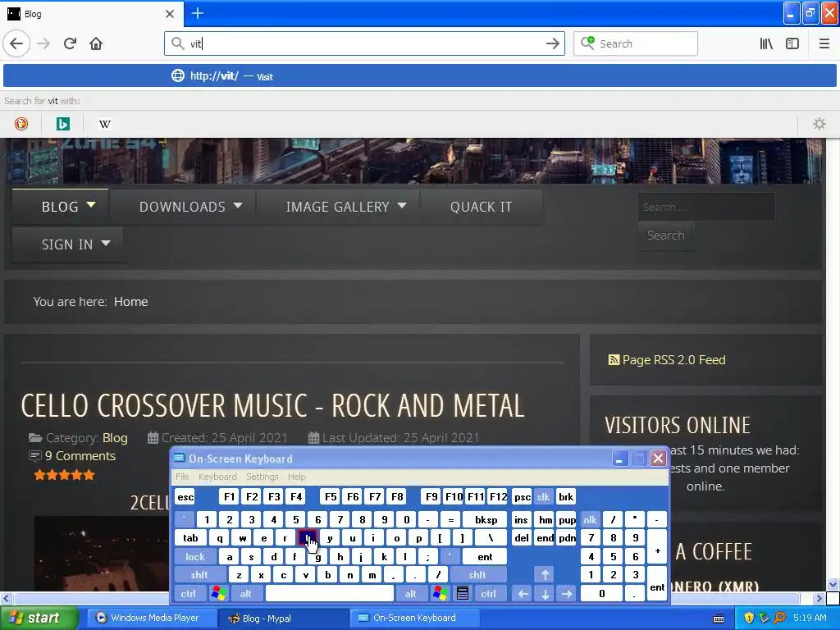Click the main ent key beside the apostrophe

(485, 557)
